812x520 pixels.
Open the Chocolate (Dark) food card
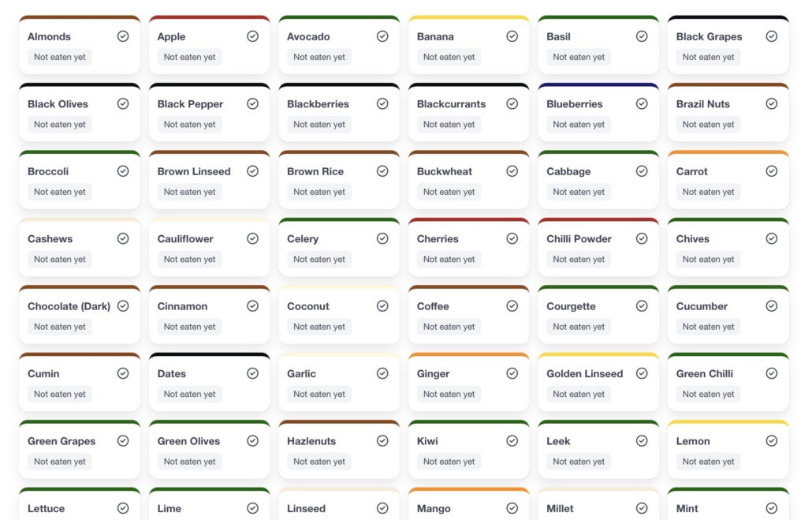coord(80,315)
